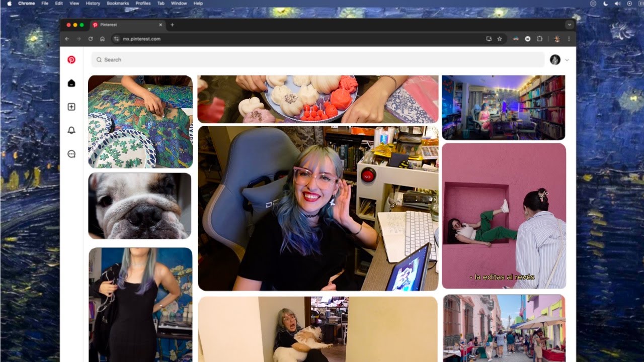
Task: Expand the tab search dropdown arrow
Action: (569, 25)
